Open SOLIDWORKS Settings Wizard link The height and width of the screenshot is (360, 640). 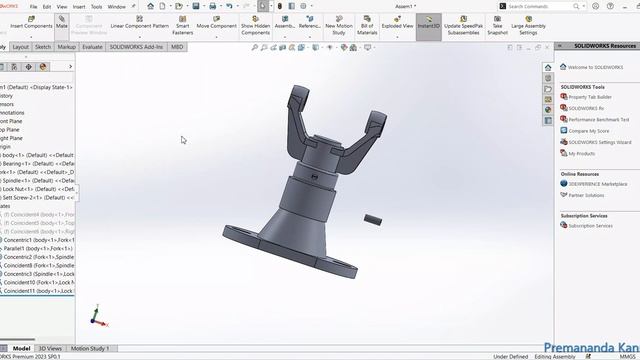pyautogui.click(x=600, y=142)
